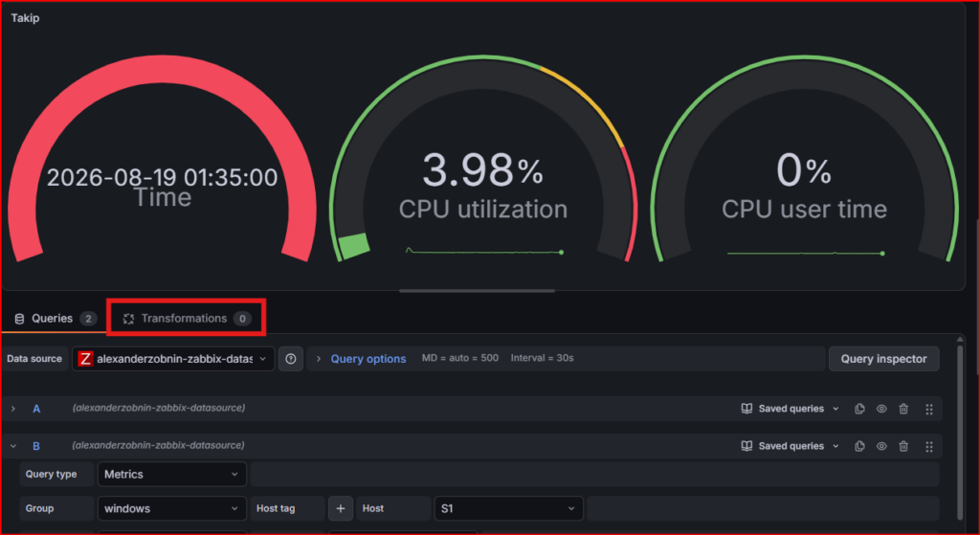Click the query A name label
980x535 pixels.
coord(36,409)
